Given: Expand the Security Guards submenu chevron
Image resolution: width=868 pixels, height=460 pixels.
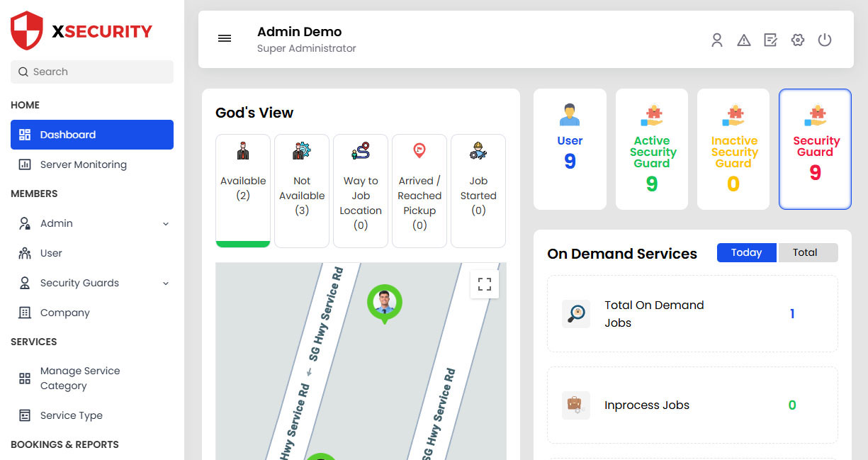Looking at the screenshot, I should click(x=166, y=284).
